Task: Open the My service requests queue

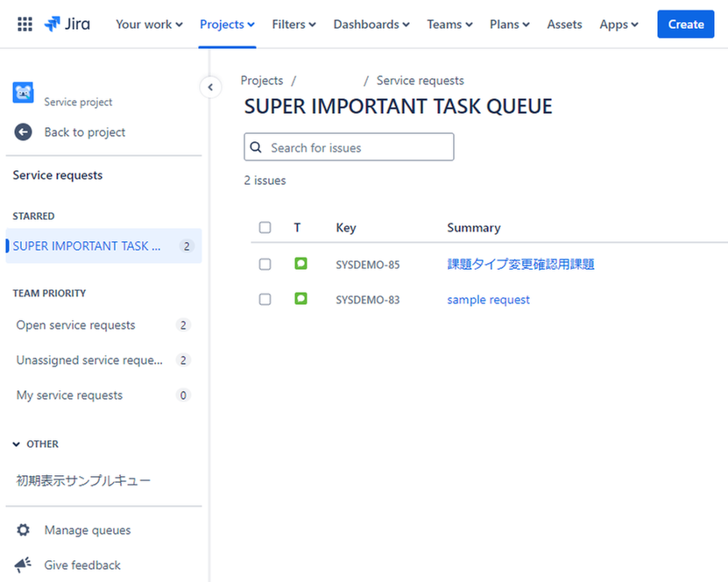Action: click(x=104, y=395)
